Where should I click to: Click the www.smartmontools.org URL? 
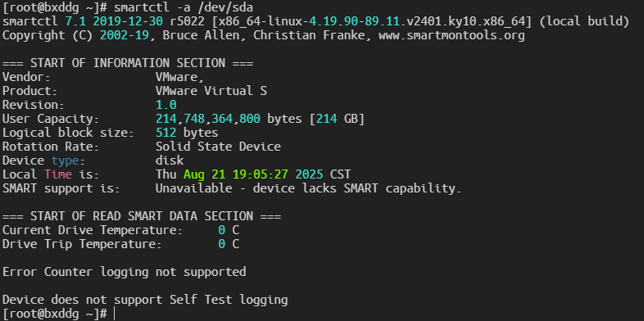pyautogui.click(x=451, y=35)
